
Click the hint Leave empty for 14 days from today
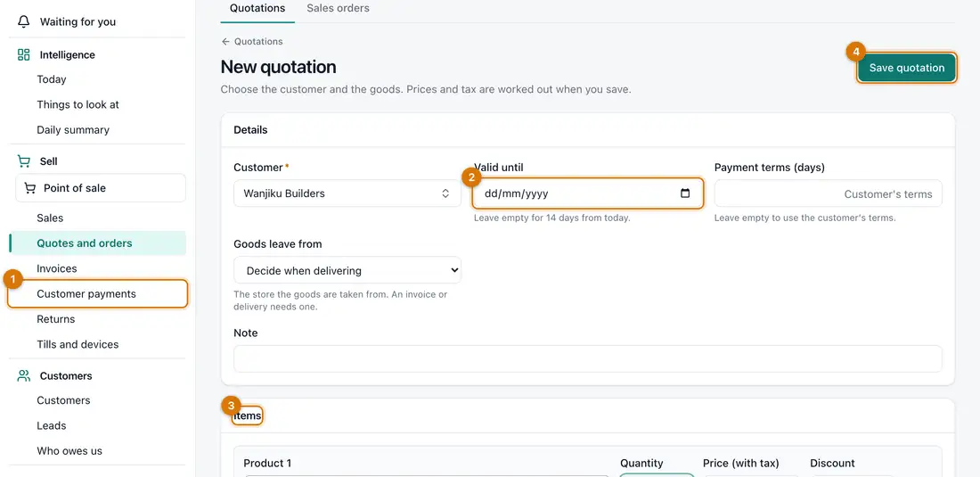[x=551, y=218]
